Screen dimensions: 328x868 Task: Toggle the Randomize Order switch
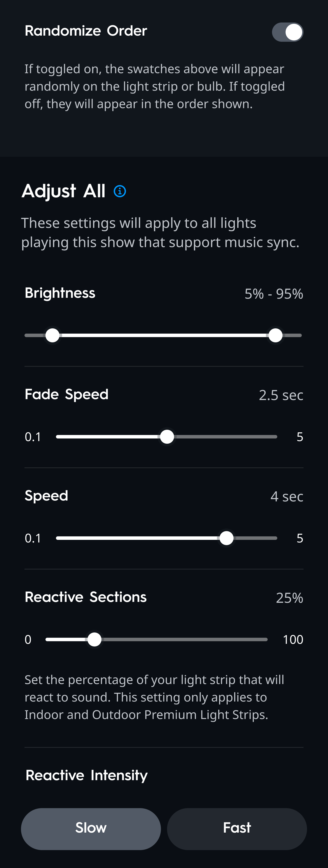click(287, 32)
